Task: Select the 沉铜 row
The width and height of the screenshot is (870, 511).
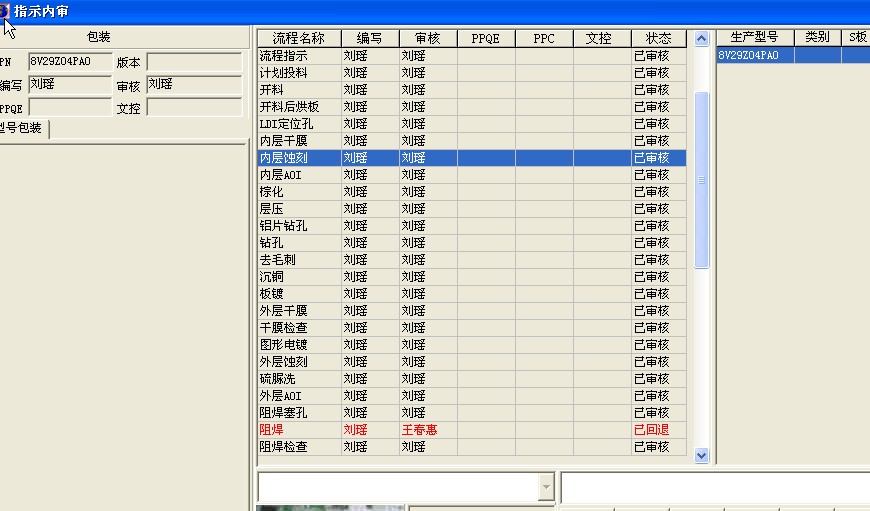Action: pyautogui.click(x=472, y=277)
